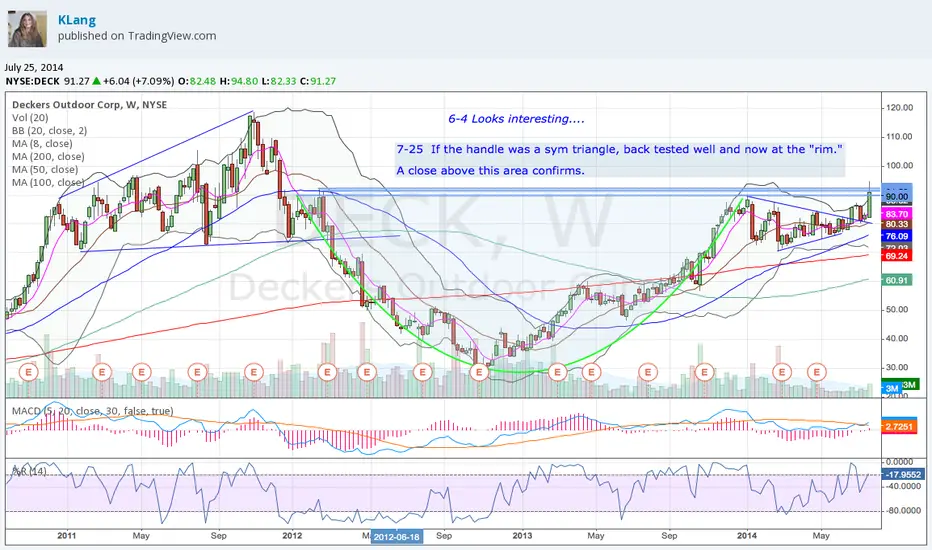
Task: Click the 2011 label on time axis
Action: click(x=67, y=536)
